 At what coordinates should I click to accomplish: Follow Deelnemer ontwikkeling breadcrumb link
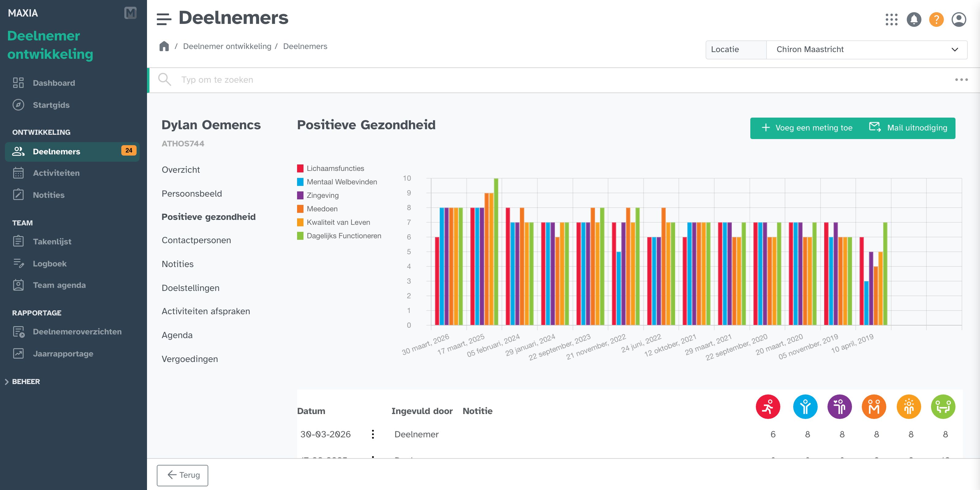(x=227, y=47)
